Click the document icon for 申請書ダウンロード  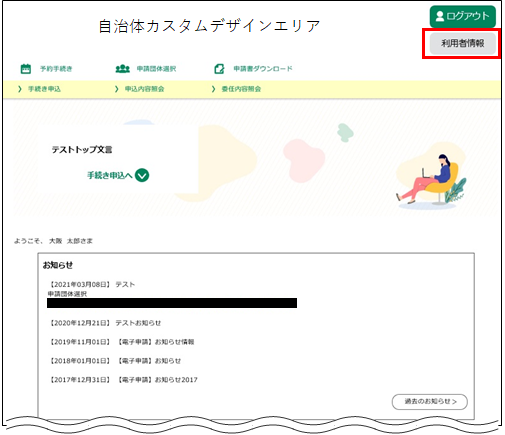click(x=219, y=69)
